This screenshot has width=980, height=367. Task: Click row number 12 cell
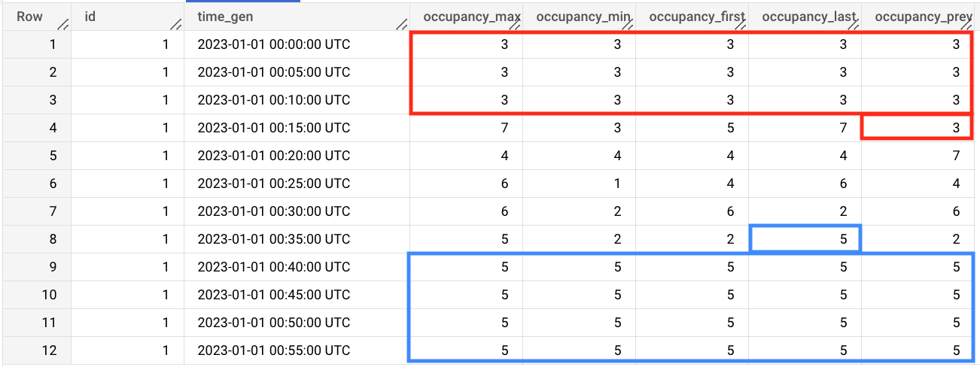click(50, 350)
